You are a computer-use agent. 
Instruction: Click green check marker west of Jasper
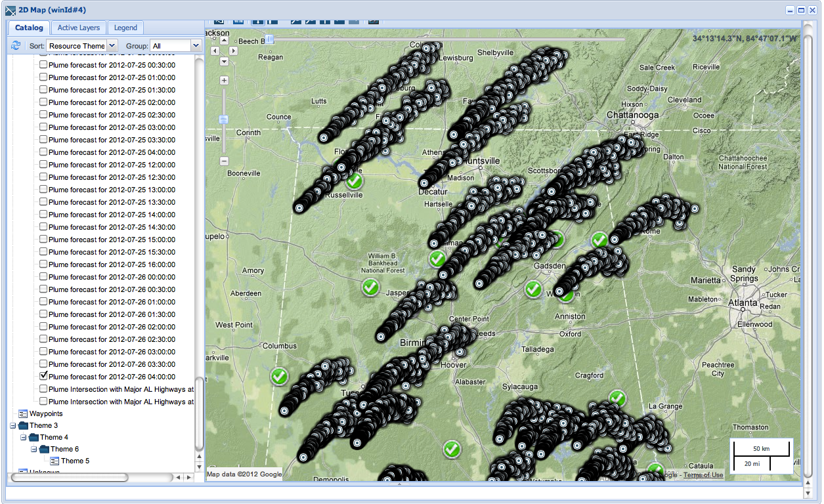(370, 287)
